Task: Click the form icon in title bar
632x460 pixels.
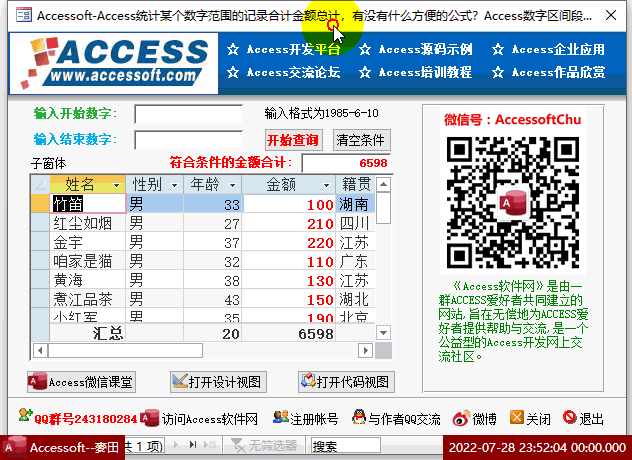Action: coord(24,15)
